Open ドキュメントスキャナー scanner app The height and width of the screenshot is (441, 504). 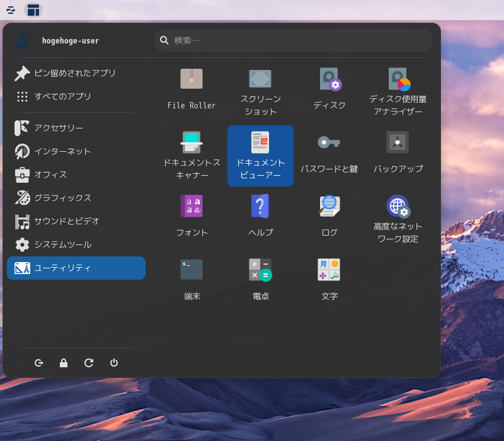coord(192,156)
